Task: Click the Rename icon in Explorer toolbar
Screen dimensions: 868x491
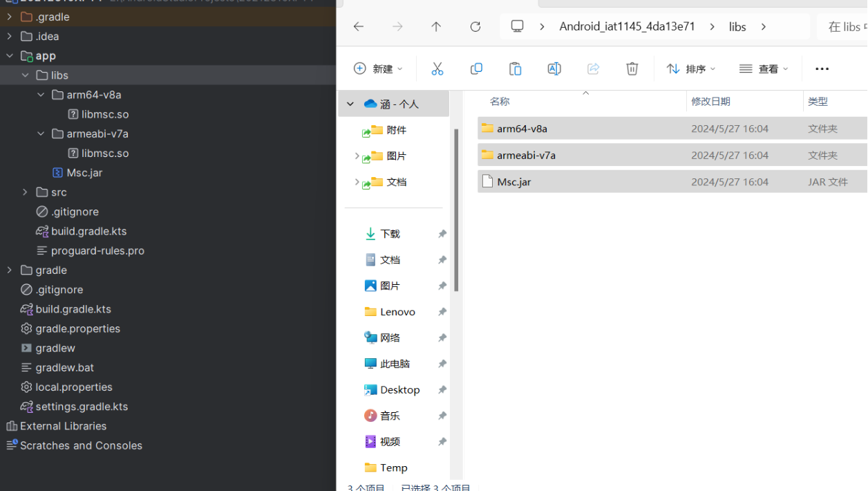Action: click(x=554, y=68)
